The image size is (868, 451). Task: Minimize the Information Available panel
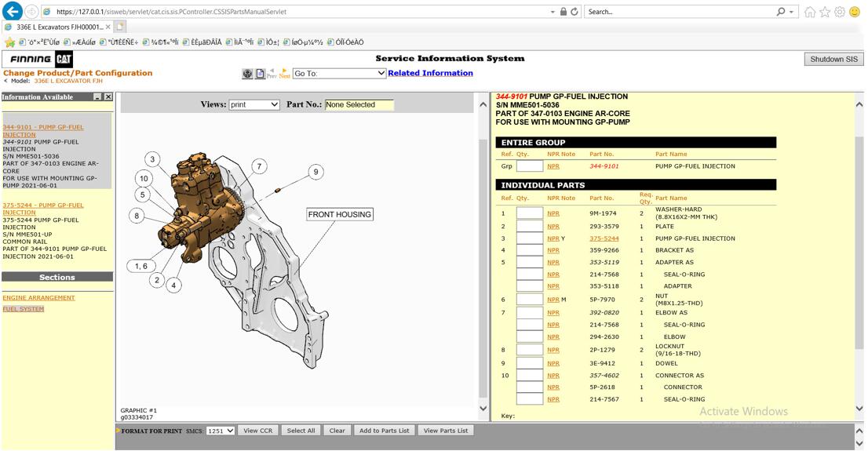coord(97,96)
